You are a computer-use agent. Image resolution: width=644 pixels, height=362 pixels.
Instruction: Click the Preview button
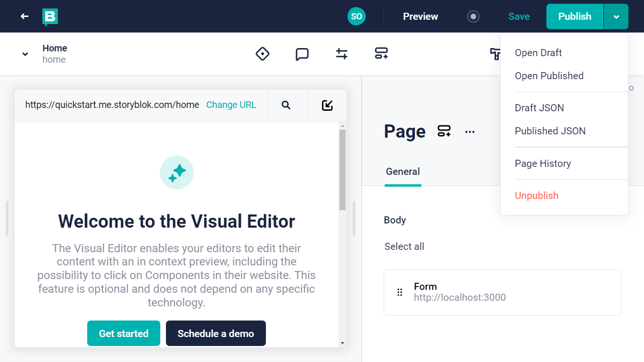click(x=421, y=16)
